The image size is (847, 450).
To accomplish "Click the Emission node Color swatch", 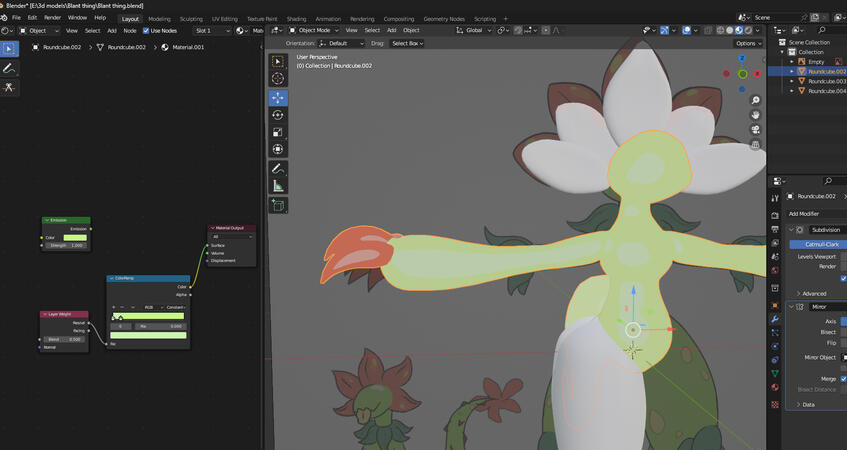I will 75,238.
